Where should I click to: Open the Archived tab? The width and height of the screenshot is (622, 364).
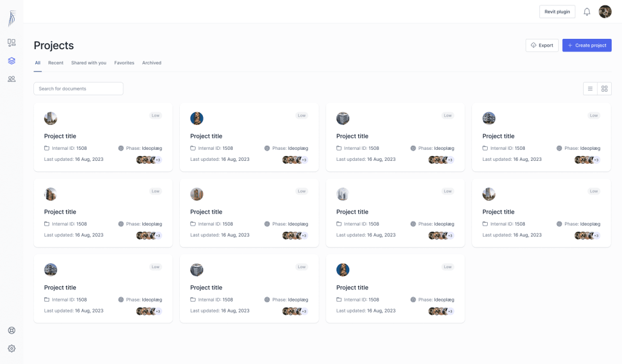pos(151,63)
